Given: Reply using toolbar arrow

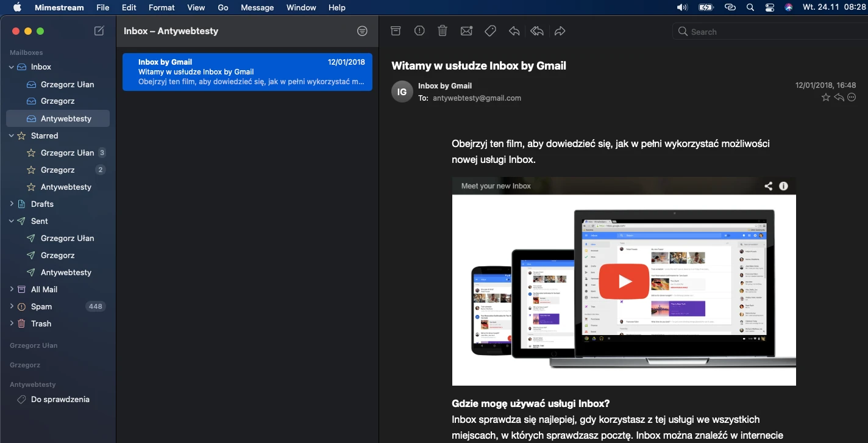Looking at the screenshot, I should point(514,31).
